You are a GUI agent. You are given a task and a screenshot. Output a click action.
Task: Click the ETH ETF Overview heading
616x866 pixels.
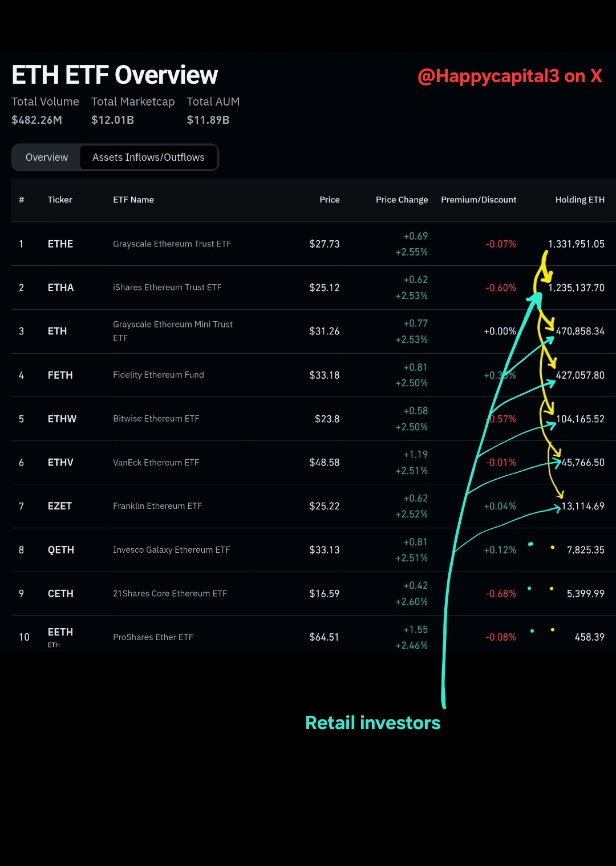(x=115, y=75)
